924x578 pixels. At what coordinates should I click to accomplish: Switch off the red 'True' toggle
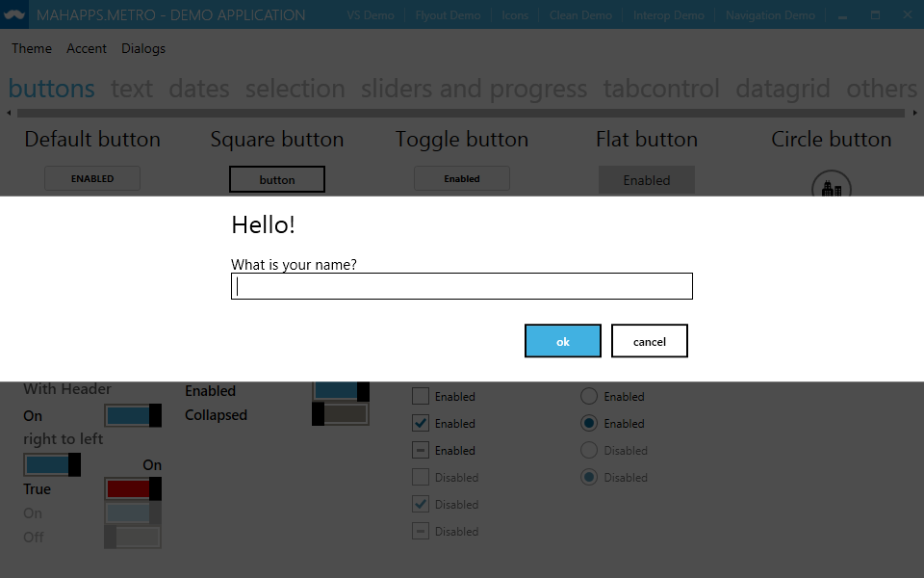pos(132,488)
